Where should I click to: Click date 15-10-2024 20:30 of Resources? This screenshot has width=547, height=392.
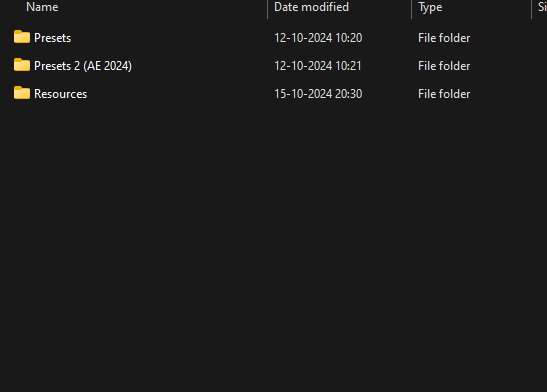(318, 94)
